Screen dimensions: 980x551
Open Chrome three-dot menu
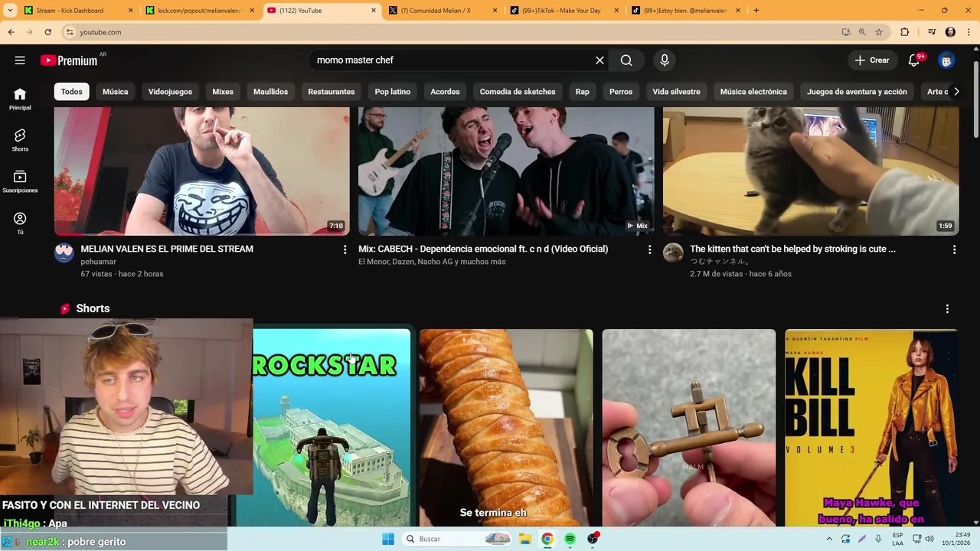click(x=969, y=32)
